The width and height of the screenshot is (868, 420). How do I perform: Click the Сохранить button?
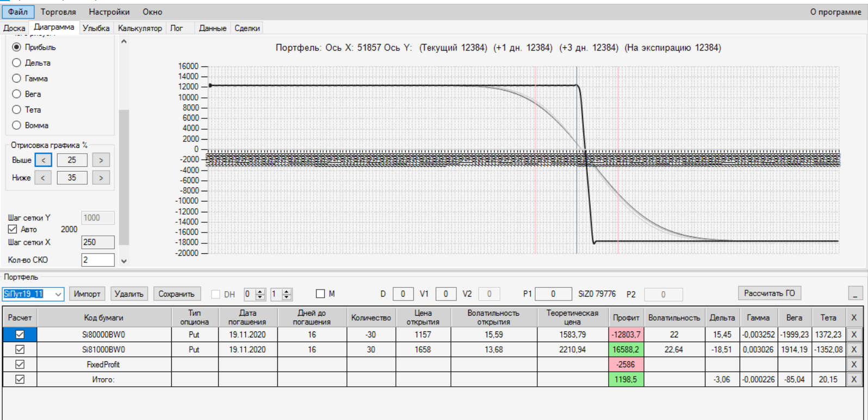click(x=177, y=294)
